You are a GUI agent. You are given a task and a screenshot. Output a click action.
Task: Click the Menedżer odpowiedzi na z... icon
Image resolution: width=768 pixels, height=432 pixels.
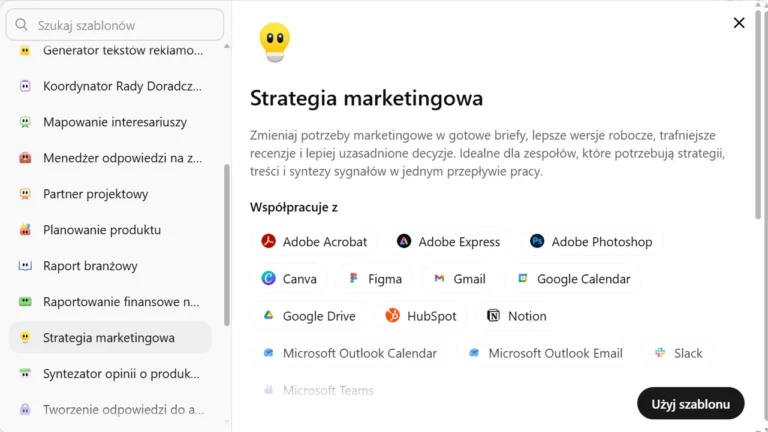pos(25,158)
